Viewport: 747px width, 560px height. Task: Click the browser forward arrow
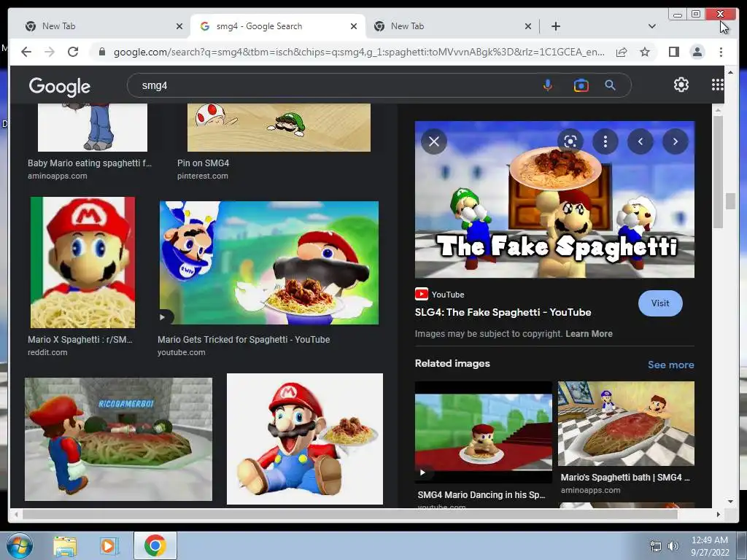[50, 52]
